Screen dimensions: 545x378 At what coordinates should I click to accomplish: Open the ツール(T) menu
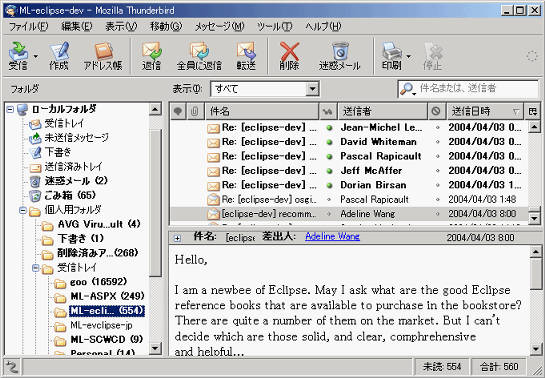(274, 26)
